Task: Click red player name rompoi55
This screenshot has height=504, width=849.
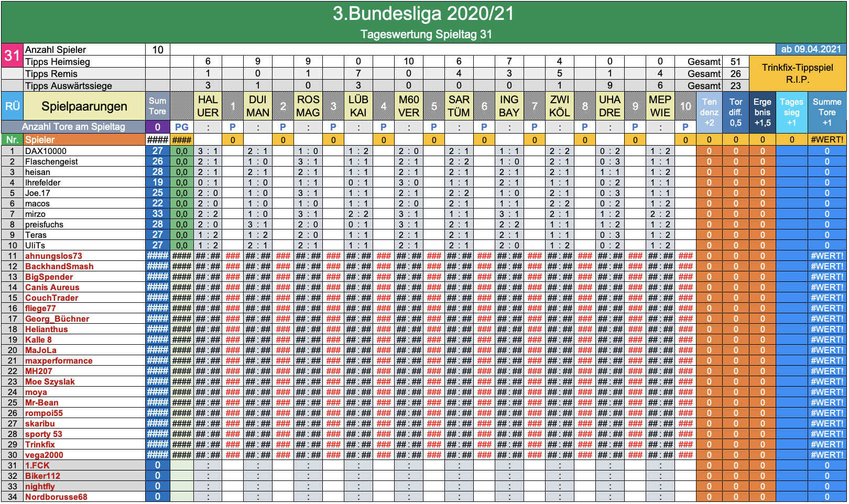Action: (43, 413)
